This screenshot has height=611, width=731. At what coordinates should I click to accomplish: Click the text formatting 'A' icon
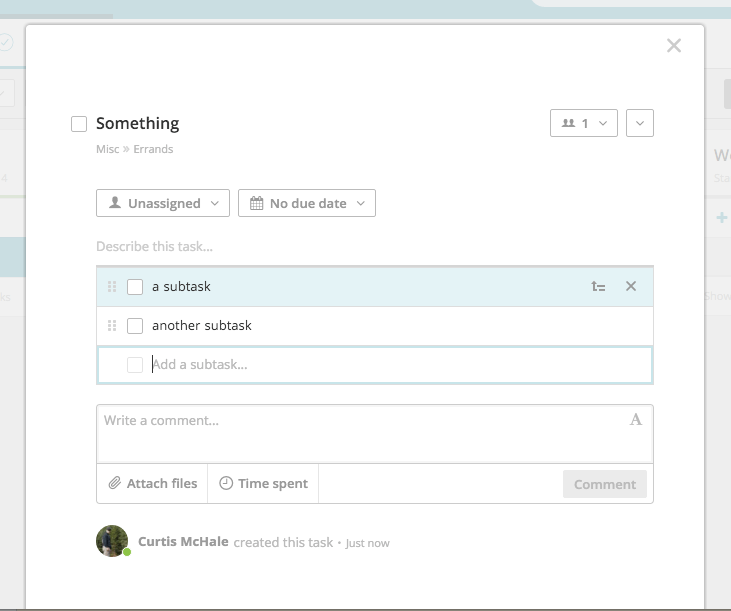[635, 420]
